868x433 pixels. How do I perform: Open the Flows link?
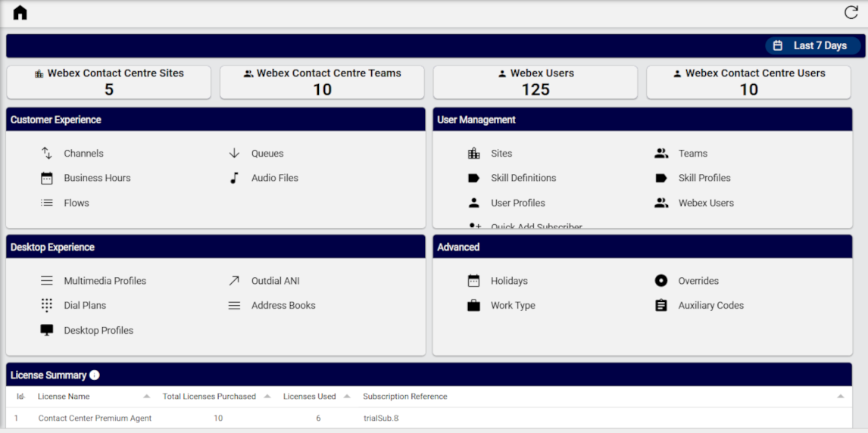click(x=76, y=203)
